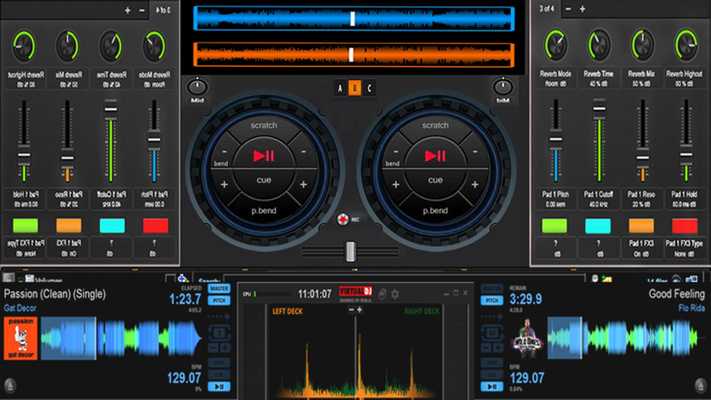Click play/pause on the left jog wheel
Viewport: 711px width, 400px height.
(x=263, y=156)
